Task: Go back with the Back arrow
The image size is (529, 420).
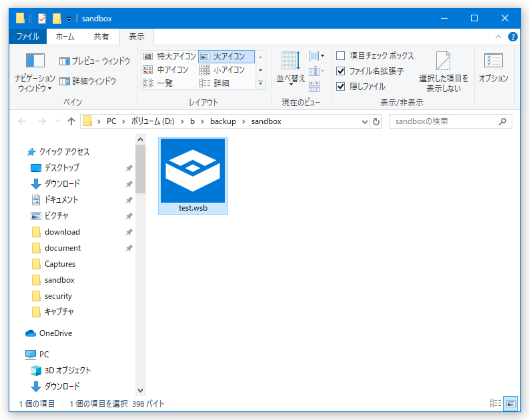Action: 22,121
